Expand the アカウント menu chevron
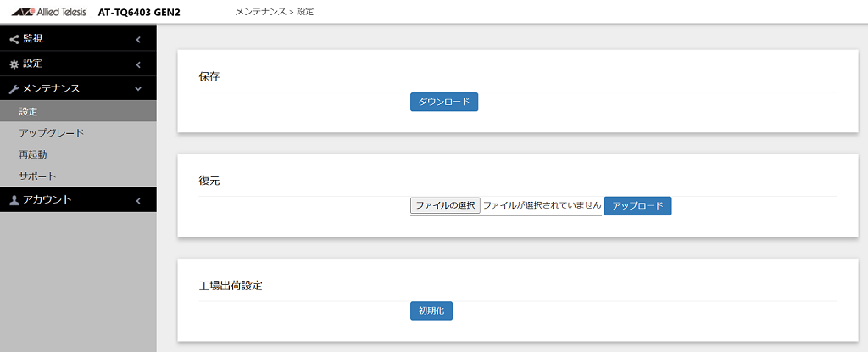Viewport: 868px width, 352px height. pos(138,201)
